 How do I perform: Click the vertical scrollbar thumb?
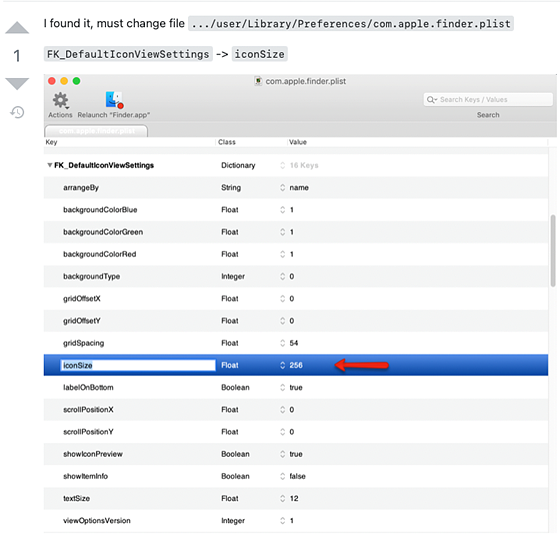point(553,250)
